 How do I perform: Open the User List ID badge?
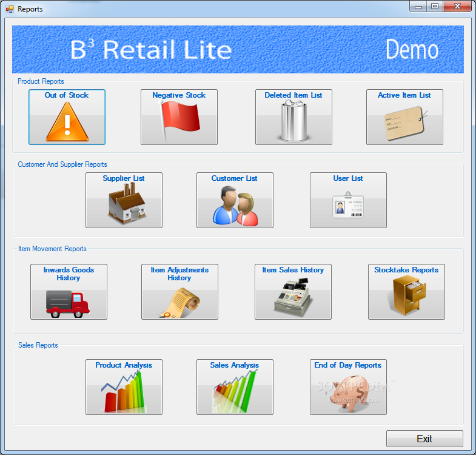(348, 200)
